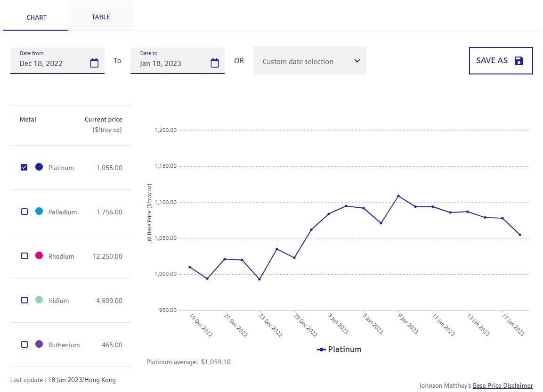The image size is (543, 392).
Task: Click the pink Rhodium color dot
Action: pos(39,255)
